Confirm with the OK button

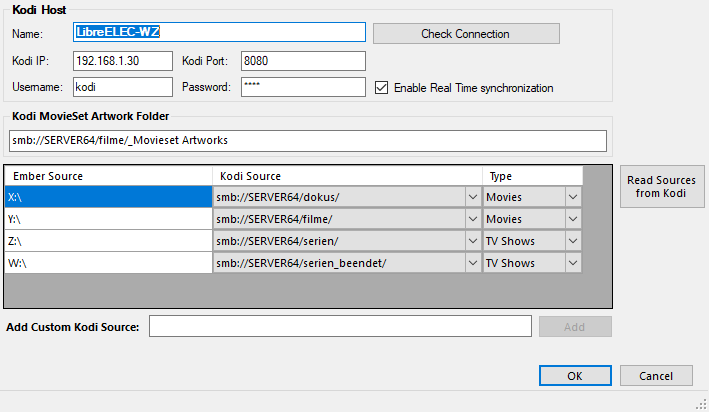[575, 376]
